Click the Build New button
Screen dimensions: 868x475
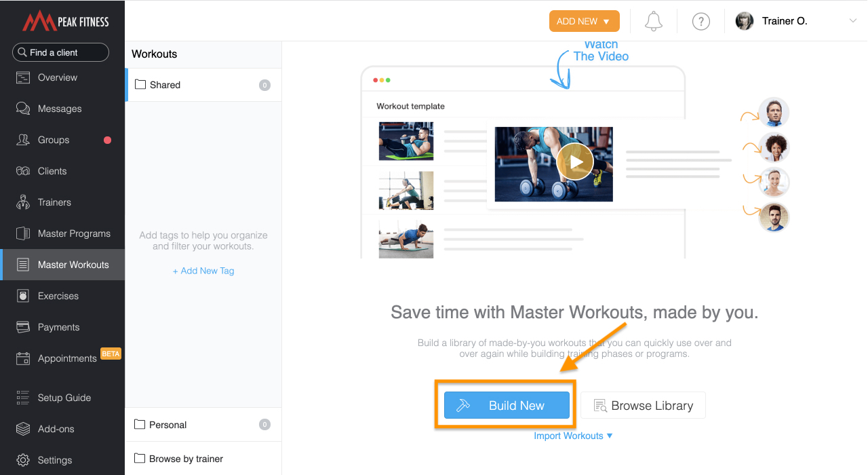507,405
